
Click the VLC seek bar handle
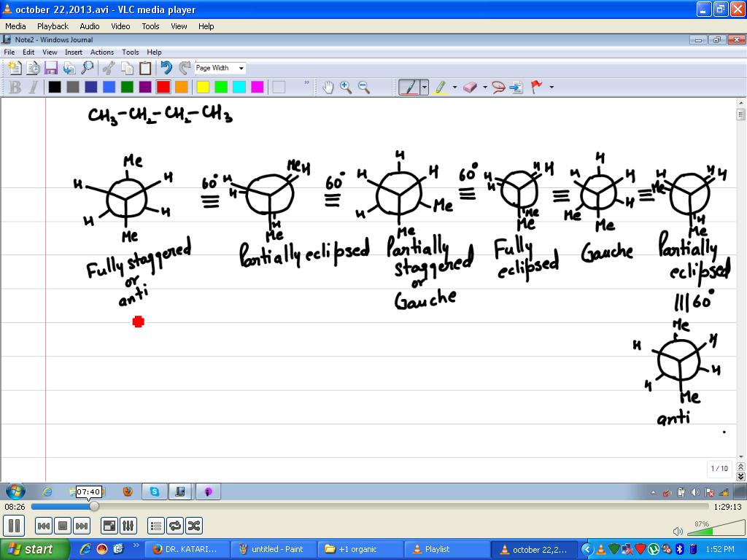[94, 507]
